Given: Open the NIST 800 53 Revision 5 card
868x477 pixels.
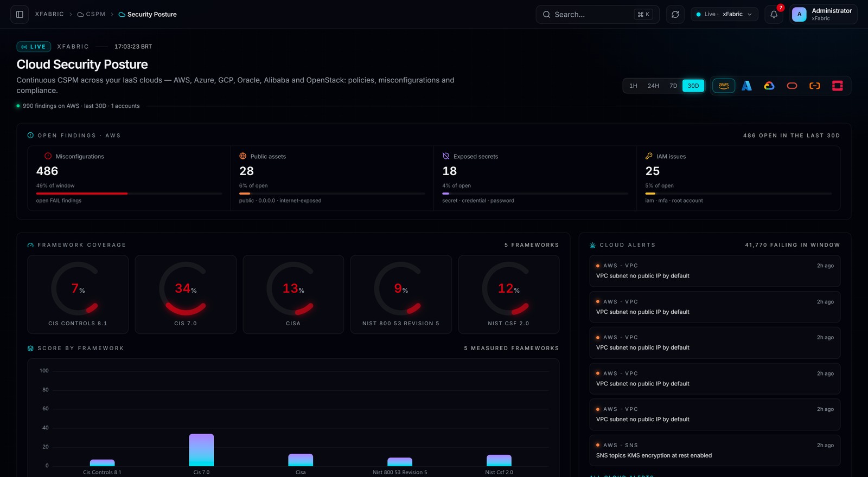Looking at the screenshot, I should click(x=401, y=294).
